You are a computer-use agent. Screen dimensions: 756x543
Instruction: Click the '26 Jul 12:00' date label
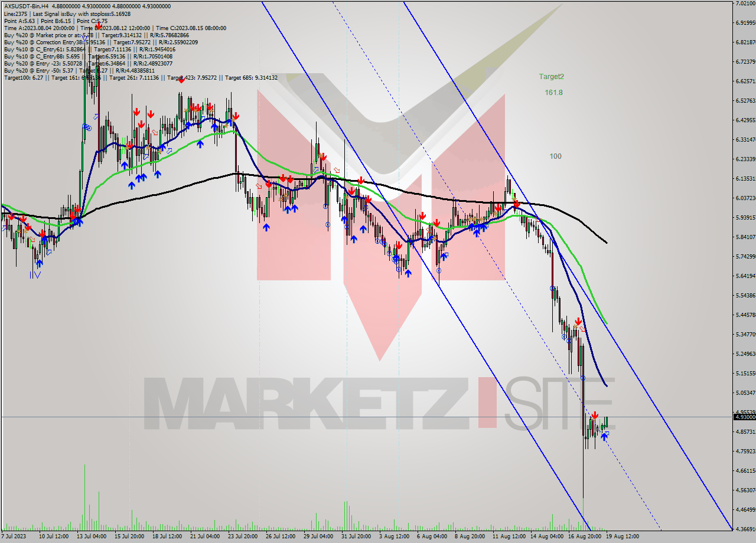click(x=280, y=537)
